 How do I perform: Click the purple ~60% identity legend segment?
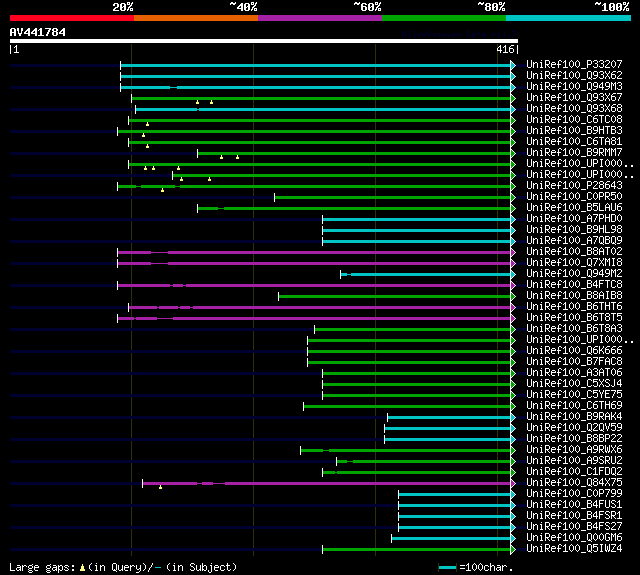click(x=320, y=18)
